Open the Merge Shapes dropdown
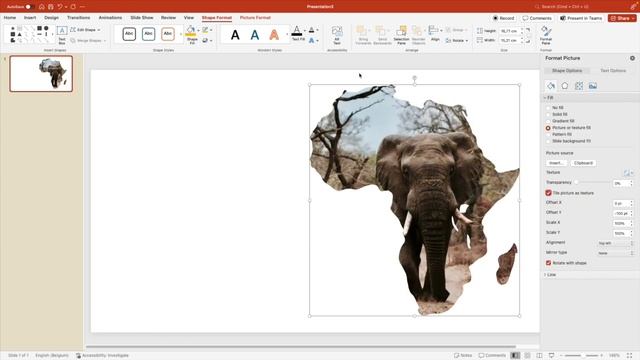Screen dimensions: 640x360 tap(88, 40)
